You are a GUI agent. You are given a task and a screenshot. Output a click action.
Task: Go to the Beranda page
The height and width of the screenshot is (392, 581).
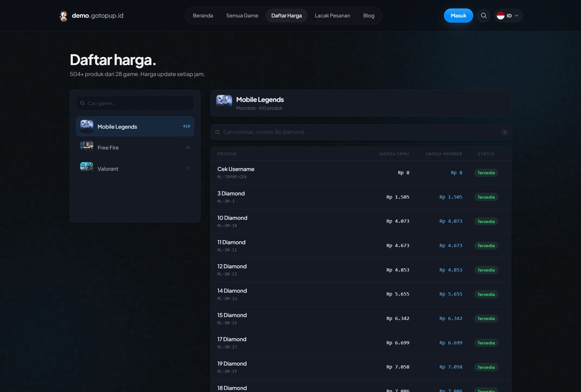[x=203, y=16]
